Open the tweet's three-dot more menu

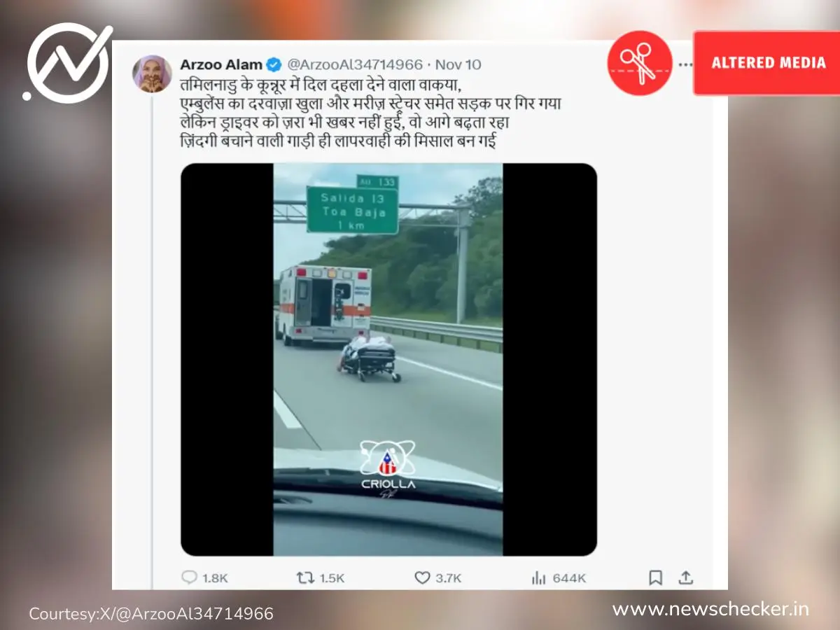(x=685, y=64)
